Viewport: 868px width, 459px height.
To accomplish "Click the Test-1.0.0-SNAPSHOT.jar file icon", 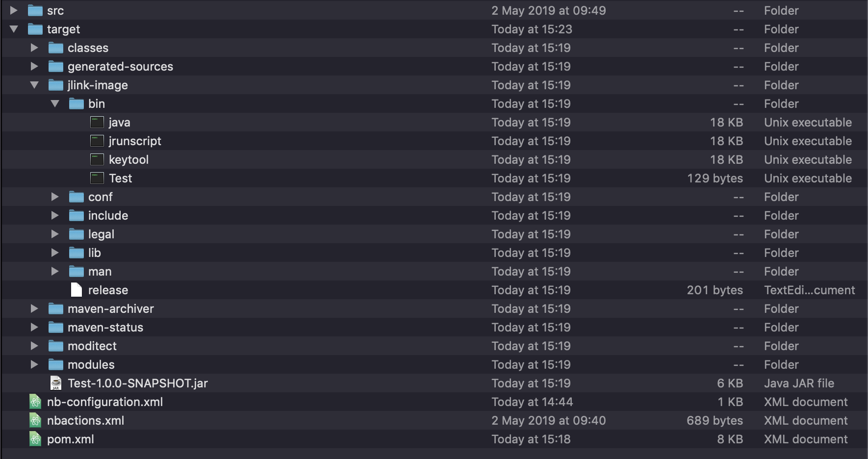I will pos(56,383).
